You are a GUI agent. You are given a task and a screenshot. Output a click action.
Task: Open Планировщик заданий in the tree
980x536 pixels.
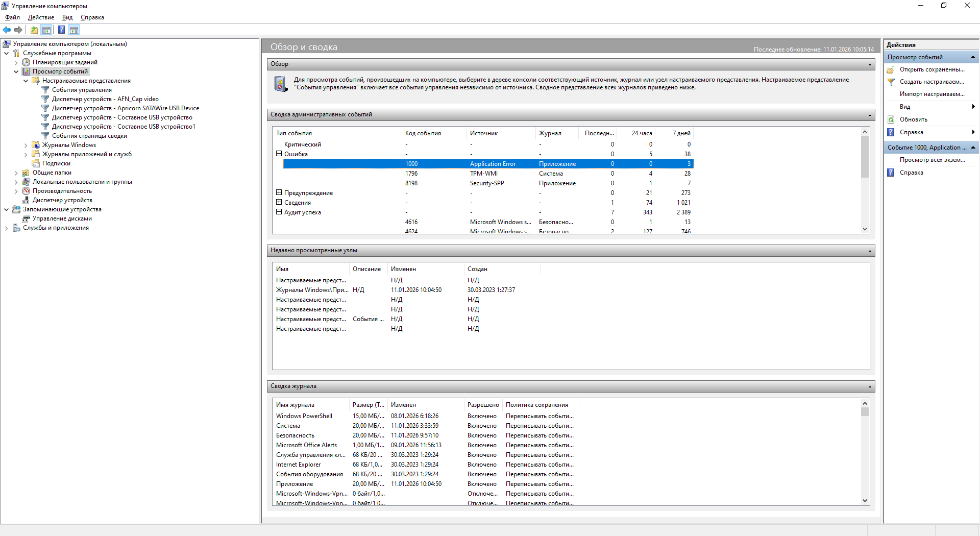(x=65, y=62)
